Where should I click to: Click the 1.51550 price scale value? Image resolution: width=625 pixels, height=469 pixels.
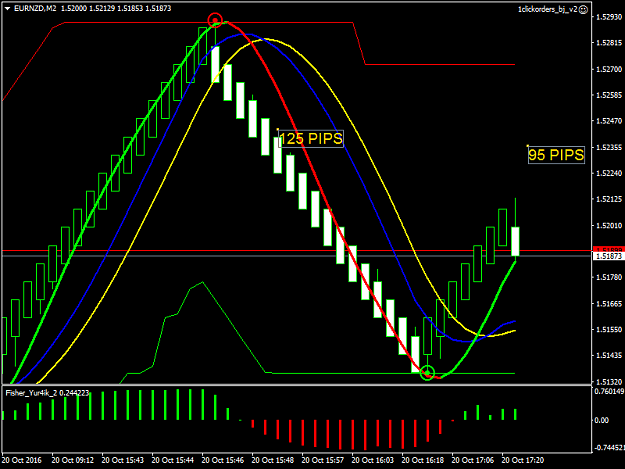click(609, 330)
